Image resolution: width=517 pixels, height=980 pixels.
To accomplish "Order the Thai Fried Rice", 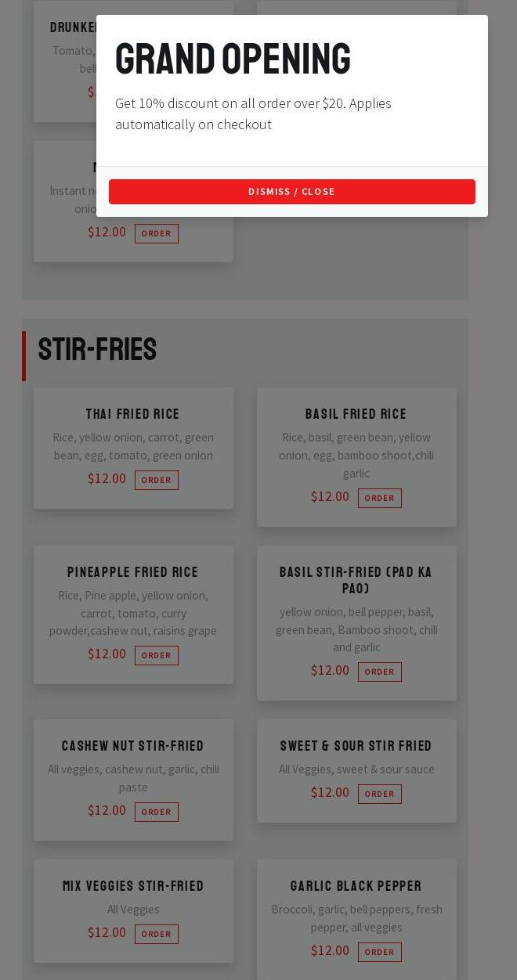I will coord(156,480).
